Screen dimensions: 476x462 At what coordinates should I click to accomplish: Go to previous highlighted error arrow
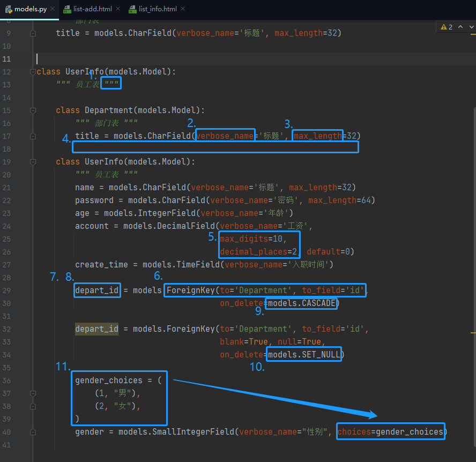pos(460,27)
